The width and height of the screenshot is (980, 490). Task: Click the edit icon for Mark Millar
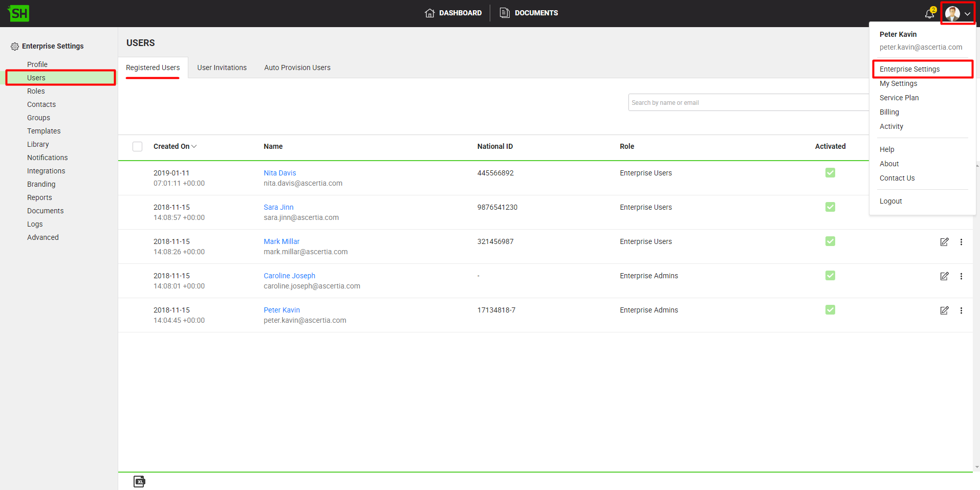tap(944, 242)
